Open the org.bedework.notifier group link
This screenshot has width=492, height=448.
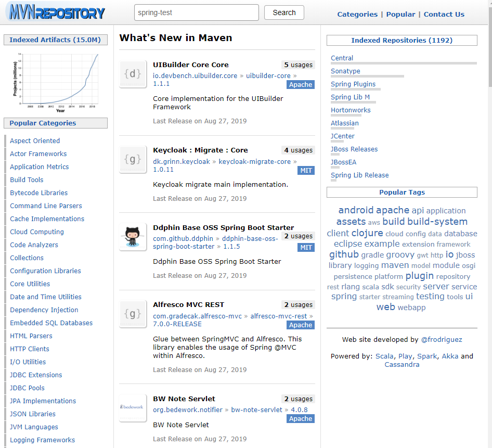(x=188, y=410)
